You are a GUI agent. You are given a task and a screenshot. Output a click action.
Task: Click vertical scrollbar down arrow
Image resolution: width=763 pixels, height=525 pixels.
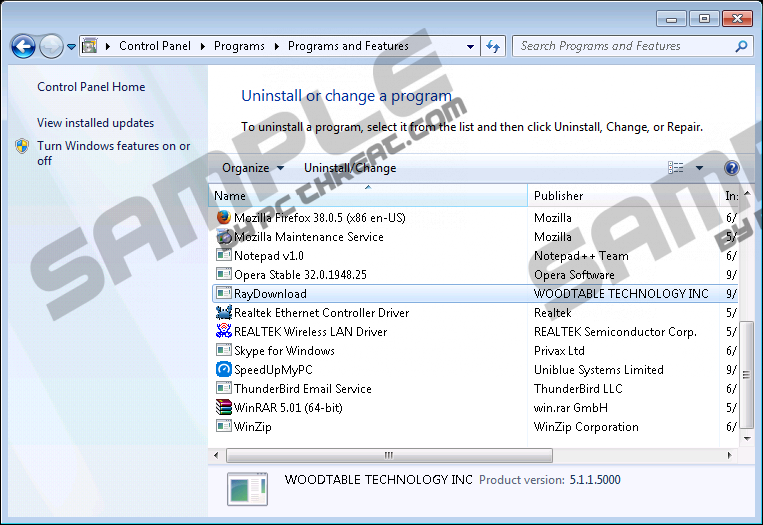pyautogui.click(x=747, y=438)
